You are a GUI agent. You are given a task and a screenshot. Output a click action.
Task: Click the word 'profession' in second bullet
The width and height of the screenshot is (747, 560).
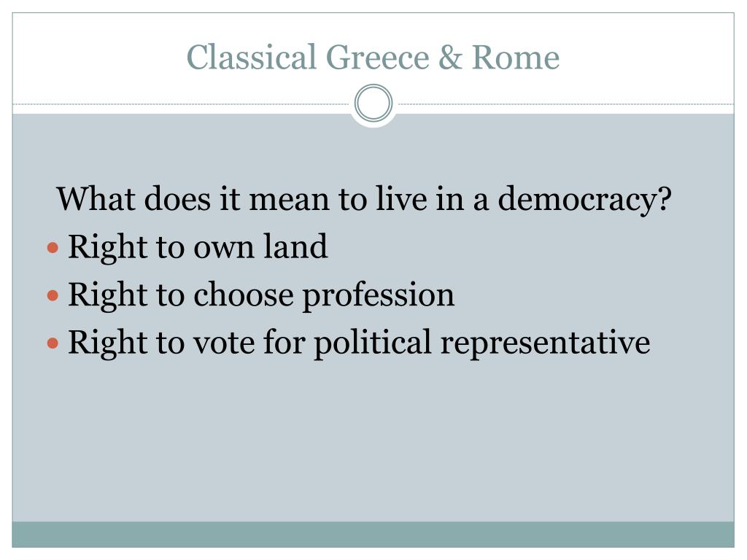pos(379,296)
